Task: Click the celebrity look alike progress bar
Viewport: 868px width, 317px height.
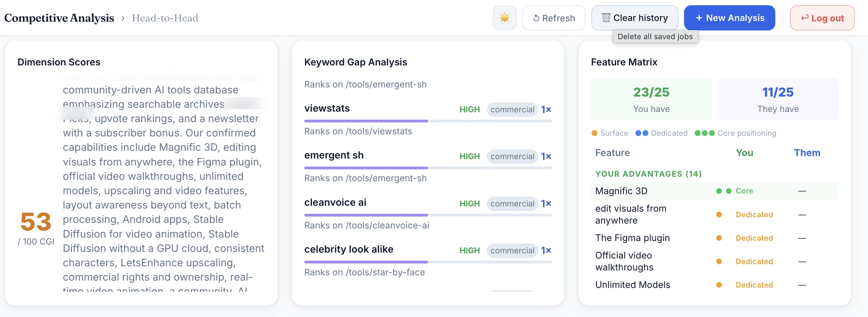Action: click(x=428, y=262)
